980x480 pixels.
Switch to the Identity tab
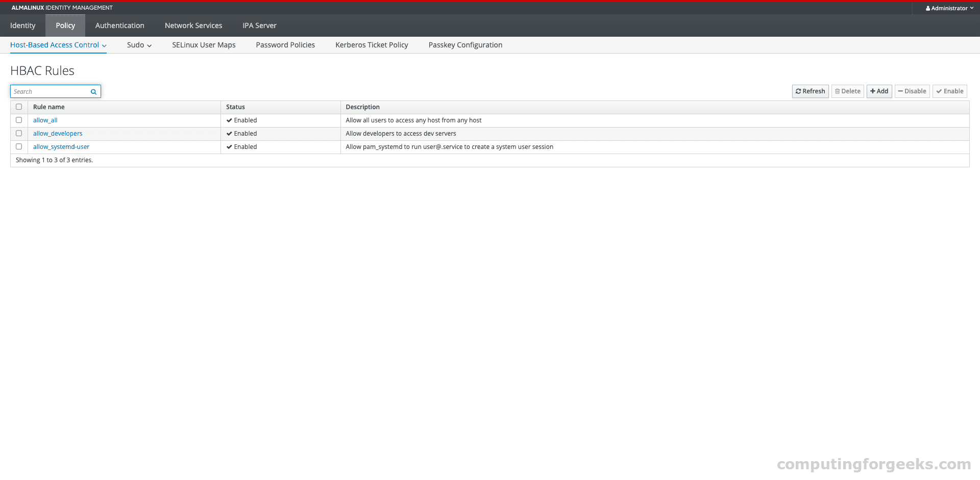(x=22, y=25)
